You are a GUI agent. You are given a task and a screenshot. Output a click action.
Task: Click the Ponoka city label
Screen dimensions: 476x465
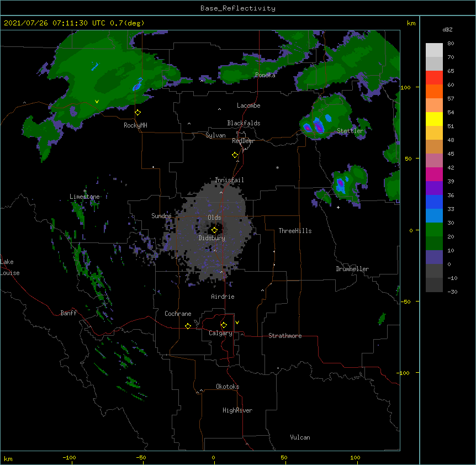click(265, 75)
